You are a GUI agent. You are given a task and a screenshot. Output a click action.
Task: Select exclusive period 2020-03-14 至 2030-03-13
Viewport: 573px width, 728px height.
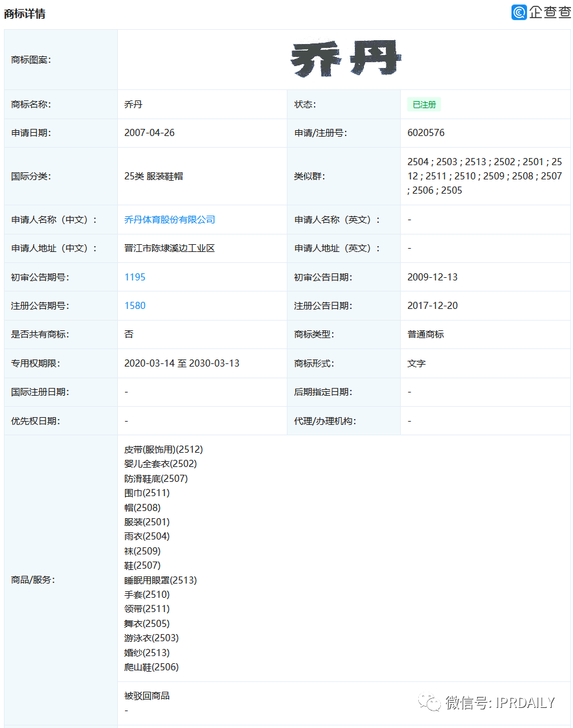[182, 363]
